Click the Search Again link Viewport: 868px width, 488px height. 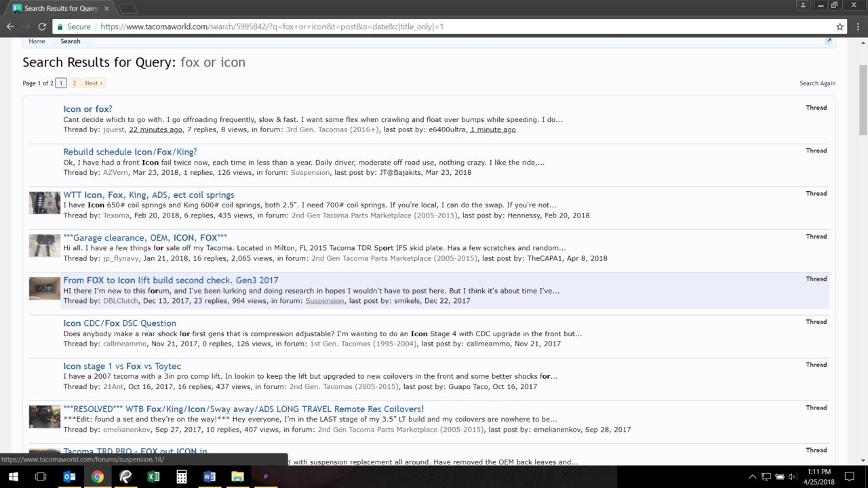pyautogui.click(x=817, y=83)
